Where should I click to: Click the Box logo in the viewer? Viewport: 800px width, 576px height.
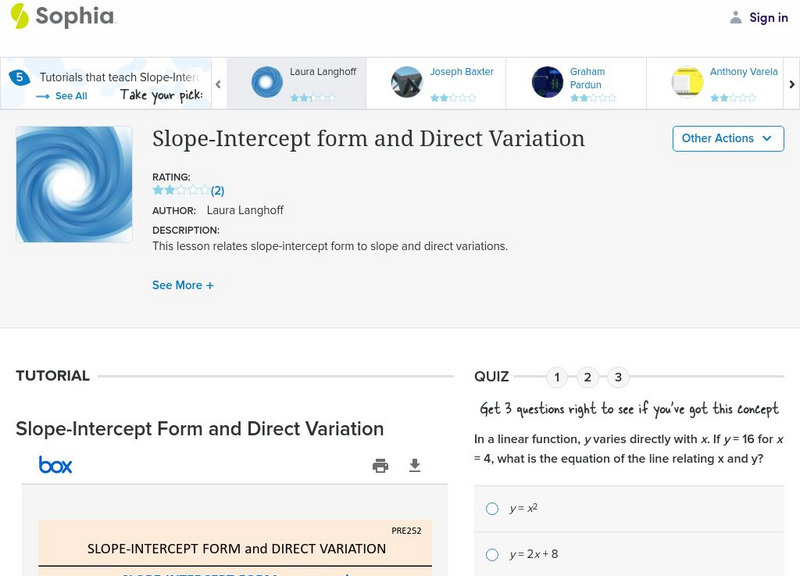coord(55,465)
